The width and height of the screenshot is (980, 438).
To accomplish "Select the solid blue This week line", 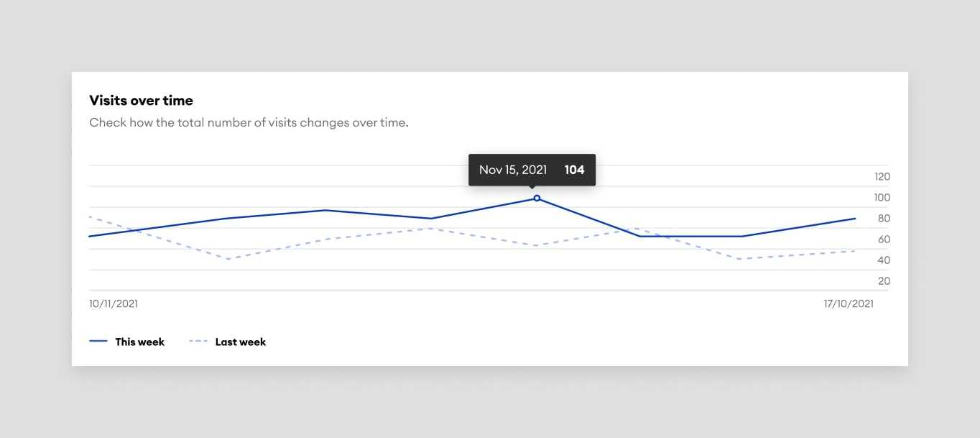I will tap(323, 211).
